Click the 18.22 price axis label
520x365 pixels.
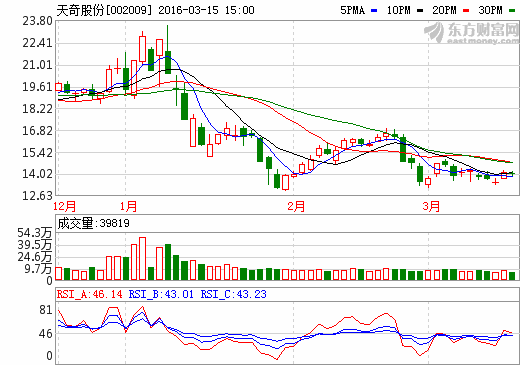tap(37, 109)
